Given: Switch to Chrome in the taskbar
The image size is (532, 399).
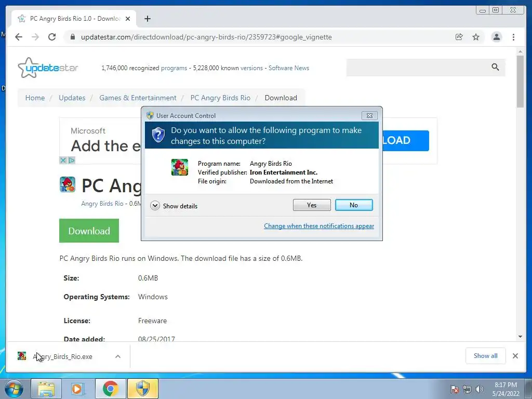Looking at the screenshot, I should (x=110, y=389).
